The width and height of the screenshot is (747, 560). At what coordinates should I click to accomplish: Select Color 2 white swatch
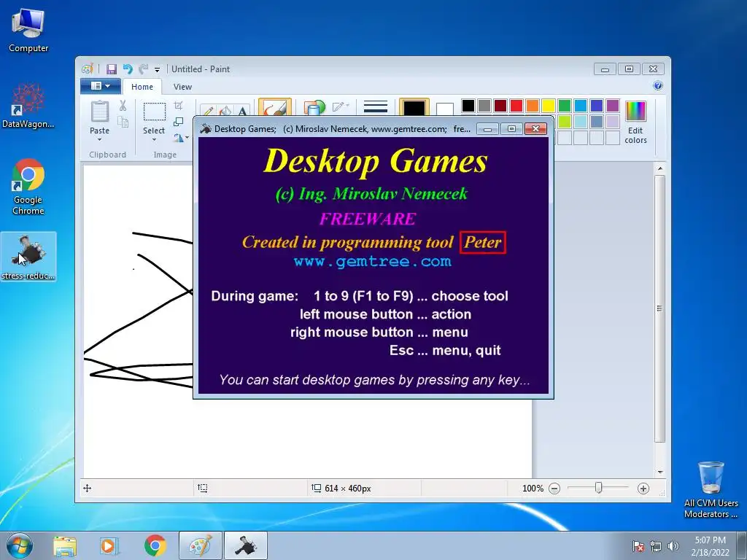coord(444,109)
